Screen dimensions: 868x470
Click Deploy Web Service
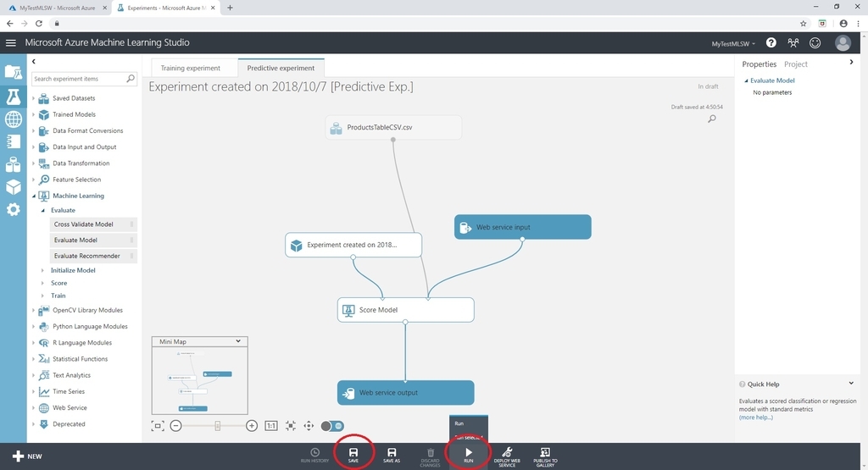click(507, 456)
